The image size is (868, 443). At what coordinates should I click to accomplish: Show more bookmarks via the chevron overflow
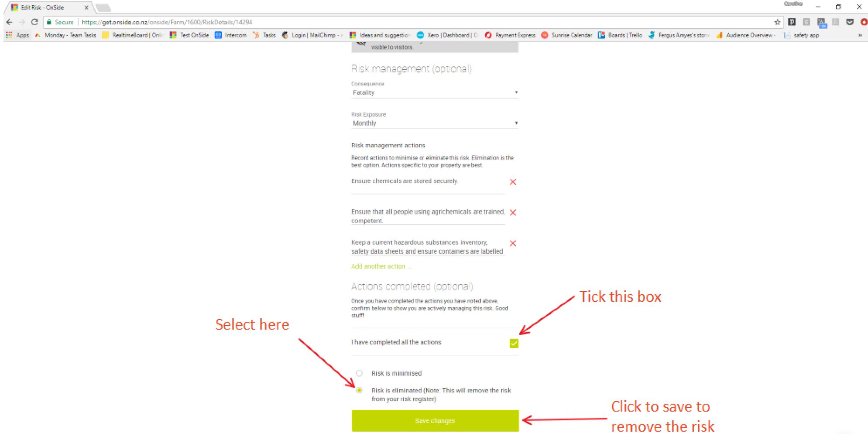[860, 35]
